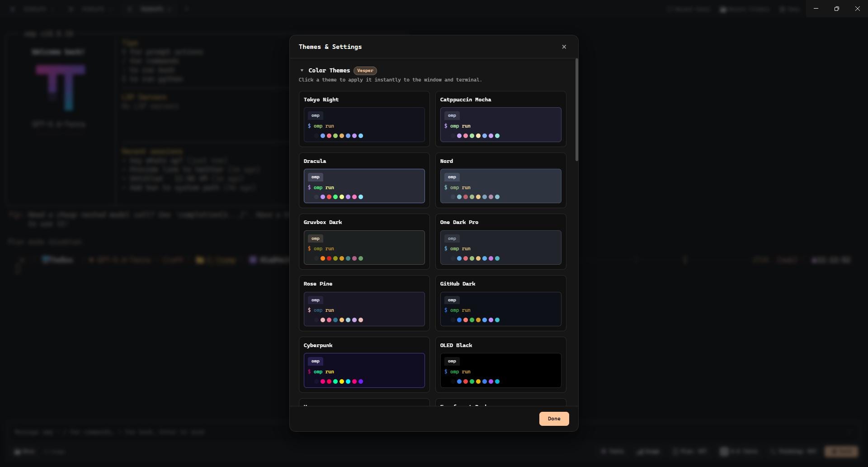Click the orange dot in Tokyo Night palette

(342, 136)
